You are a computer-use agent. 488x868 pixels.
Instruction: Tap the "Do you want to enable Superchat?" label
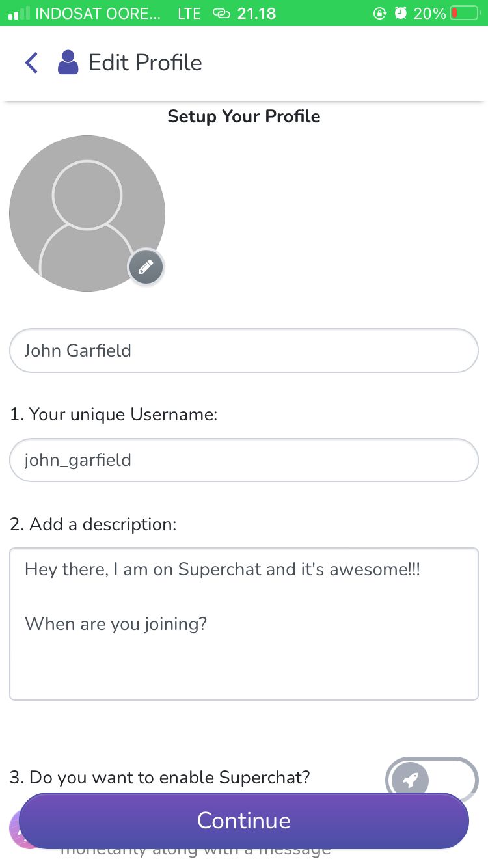[x=160, y=777]
